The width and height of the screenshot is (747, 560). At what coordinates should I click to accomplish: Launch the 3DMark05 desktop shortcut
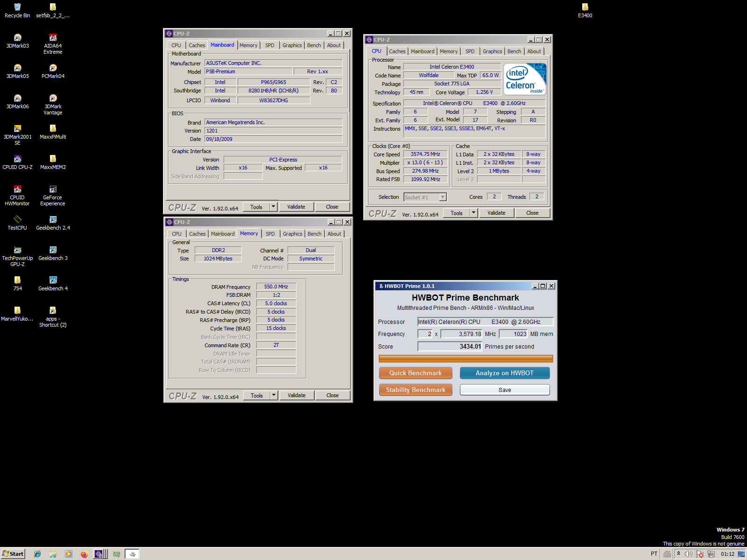[x=17, y=71]
